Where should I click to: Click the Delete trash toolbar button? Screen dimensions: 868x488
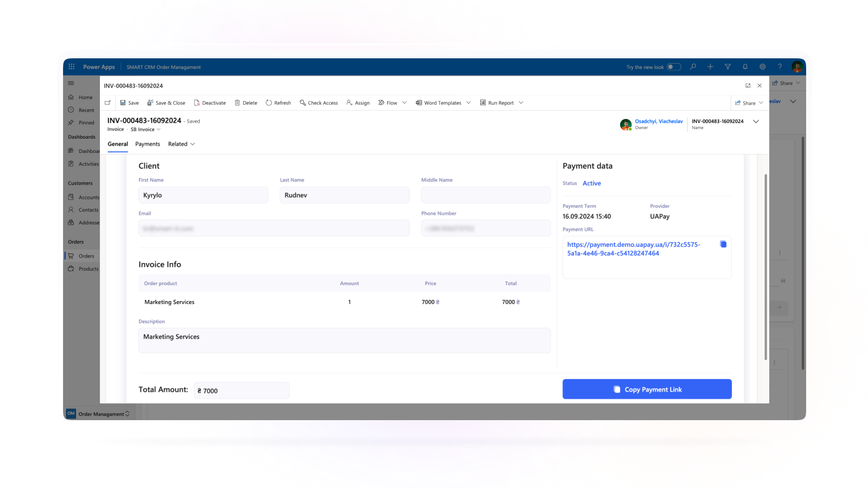246,103
